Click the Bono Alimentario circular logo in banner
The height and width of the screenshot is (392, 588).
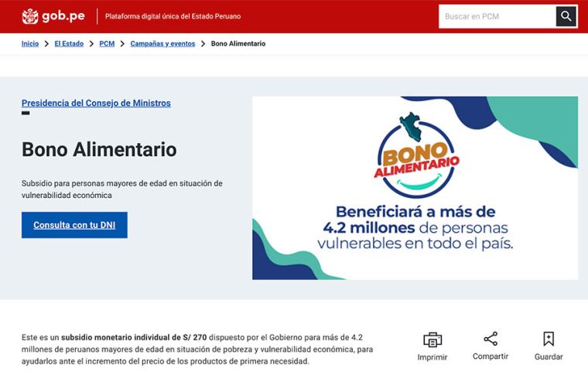pyautogui.click(x=415, y=157)
